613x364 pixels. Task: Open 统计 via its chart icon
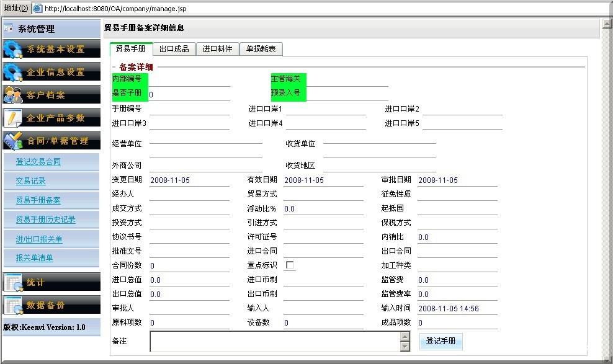click(13, 282)
